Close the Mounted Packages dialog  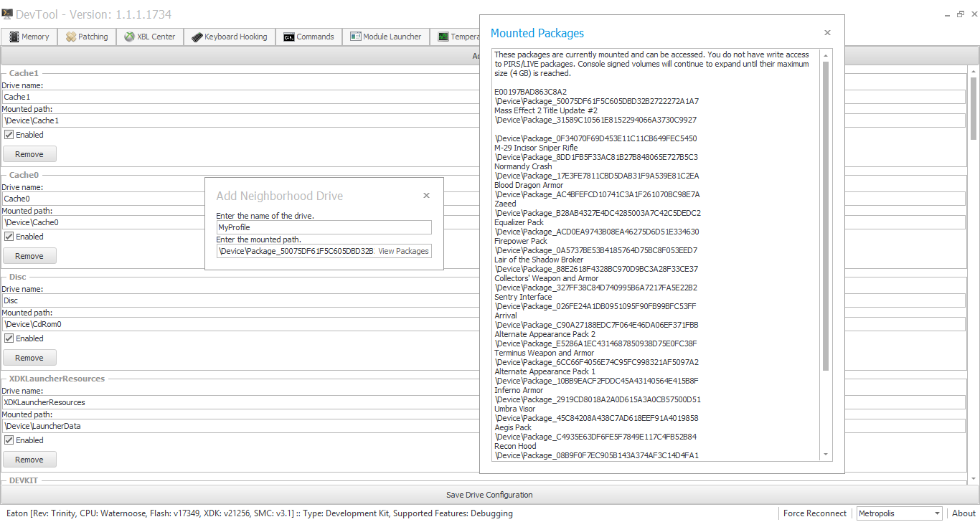tap(827, 33)
